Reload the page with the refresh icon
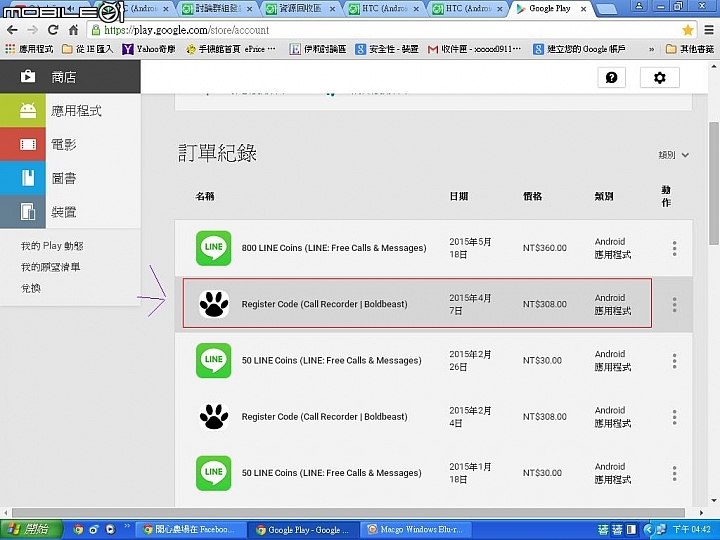 click(x=53, y=30)
